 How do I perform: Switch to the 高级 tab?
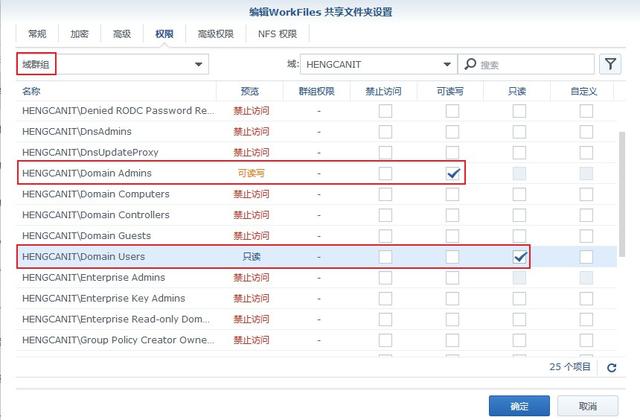pos(122,34)
